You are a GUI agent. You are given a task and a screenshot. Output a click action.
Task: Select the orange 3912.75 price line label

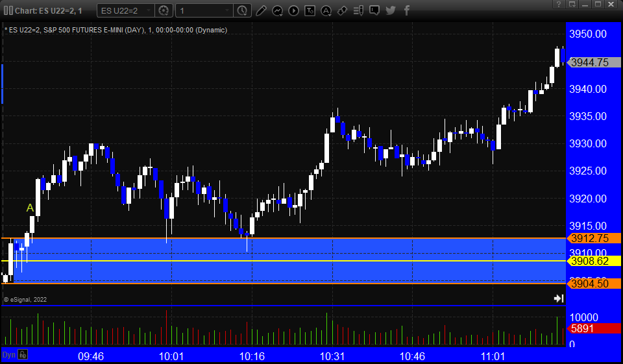click(594, 238)
